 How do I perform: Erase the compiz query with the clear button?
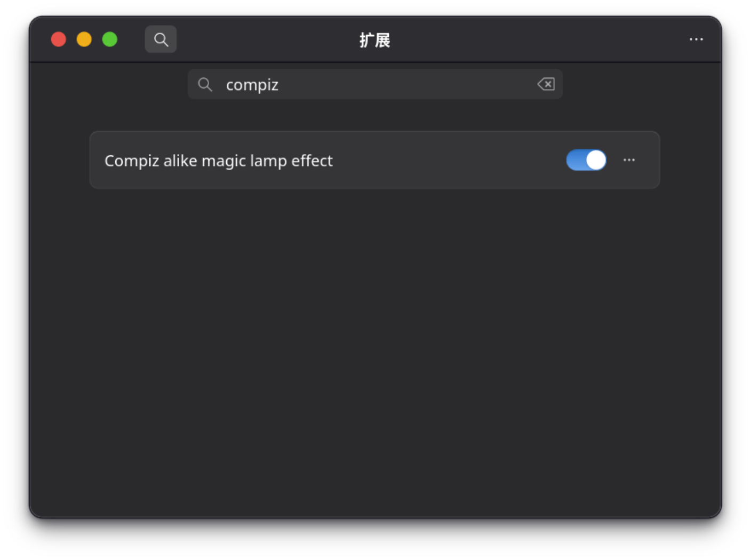coord(546,84)
